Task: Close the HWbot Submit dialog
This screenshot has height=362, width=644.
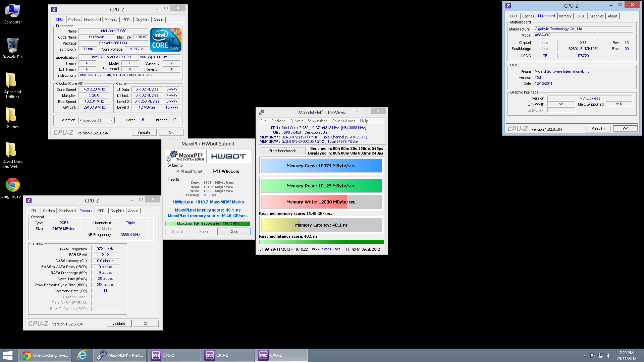Action: 234,232
